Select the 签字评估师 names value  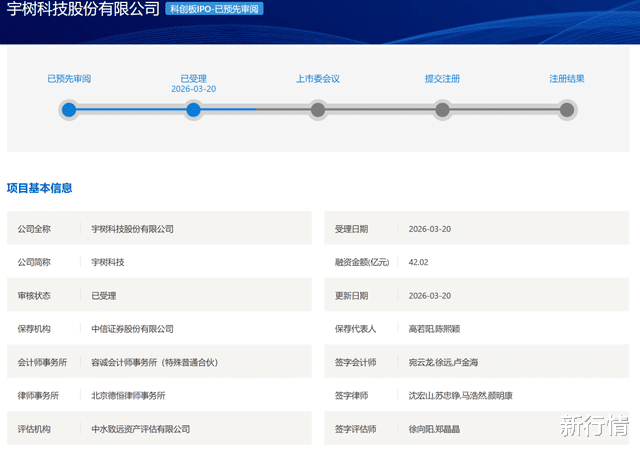coord(434,429)
